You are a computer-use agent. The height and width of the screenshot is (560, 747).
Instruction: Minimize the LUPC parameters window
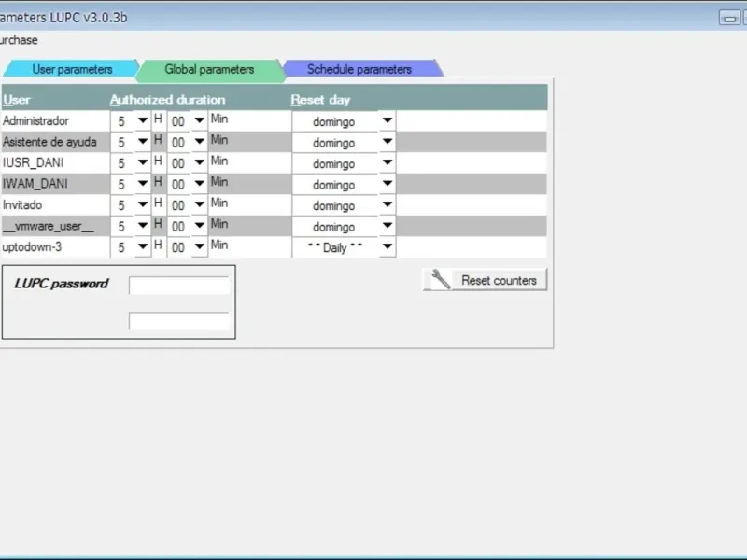(x=729, y=18)
